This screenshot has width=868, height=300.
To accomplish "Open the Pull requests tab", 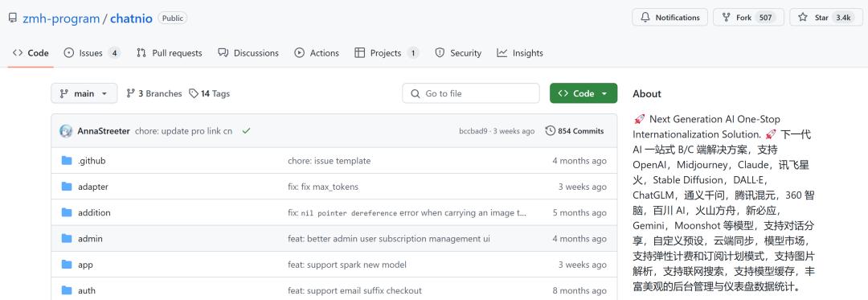I will coord(170,53).
